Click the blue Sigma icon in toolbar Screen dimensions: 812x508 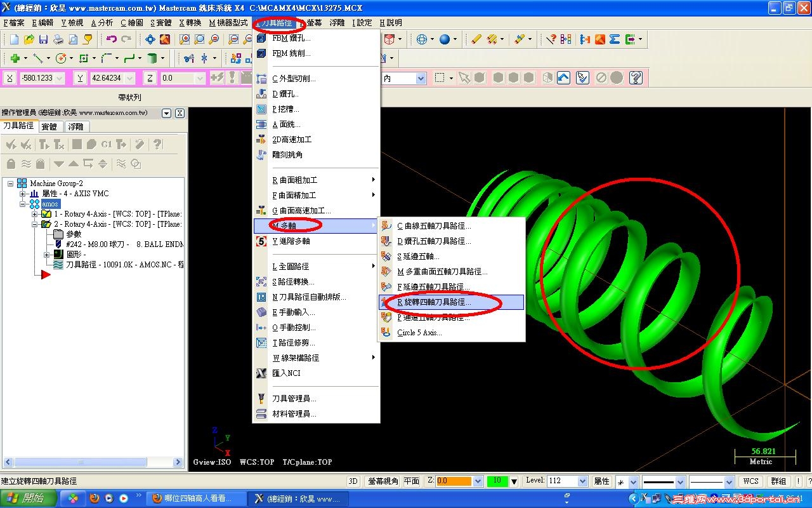615,39
